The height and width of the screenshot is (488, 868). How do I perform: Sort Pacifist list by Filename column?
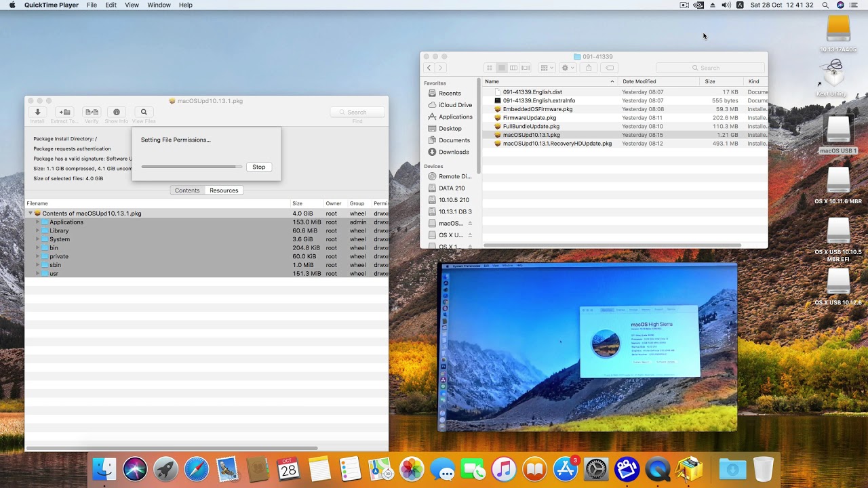click(157, 203)
